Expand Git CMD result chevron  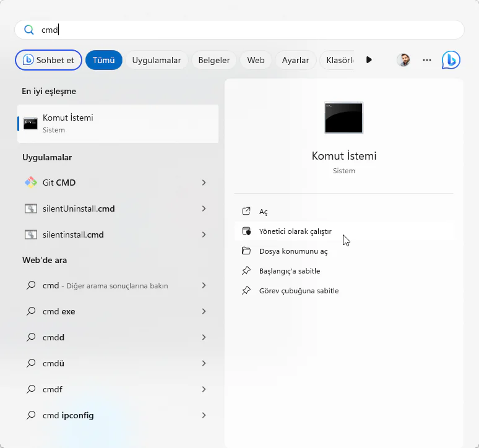(204, 183)
